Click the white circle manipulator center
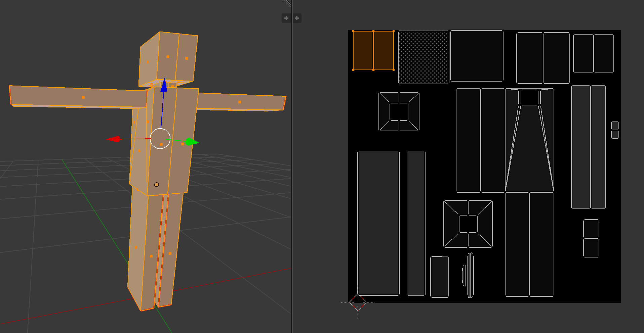This screenshot has width=644, height=333. pyautogui.click(x=160, y=138)
